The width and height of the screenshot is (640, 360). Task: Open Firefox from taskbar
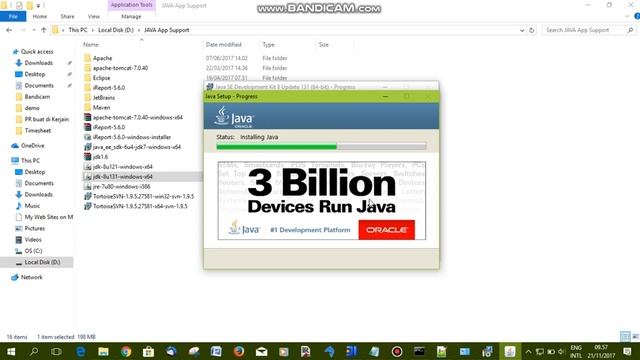[239, 351]
